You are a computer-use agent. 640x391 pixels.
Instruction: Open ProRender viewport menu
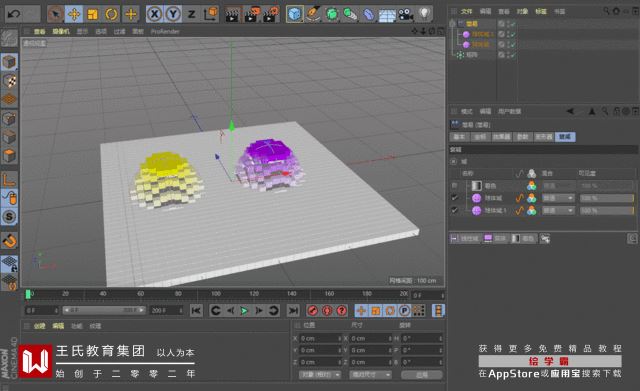click(165, 31)
